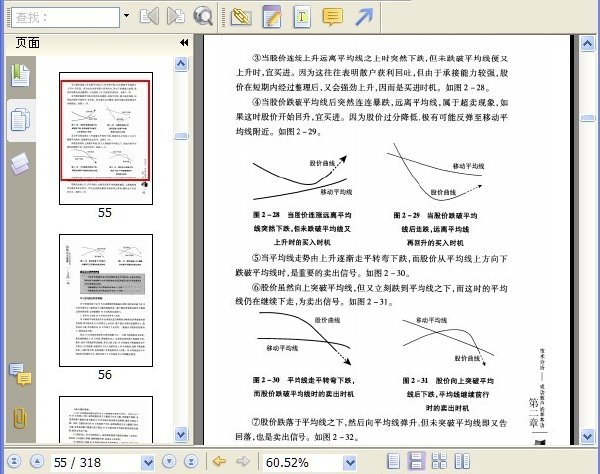Screen dimensions: 600x474
Task: Open the 60.52% zoom level dropdown
Action: pos(350,462)
